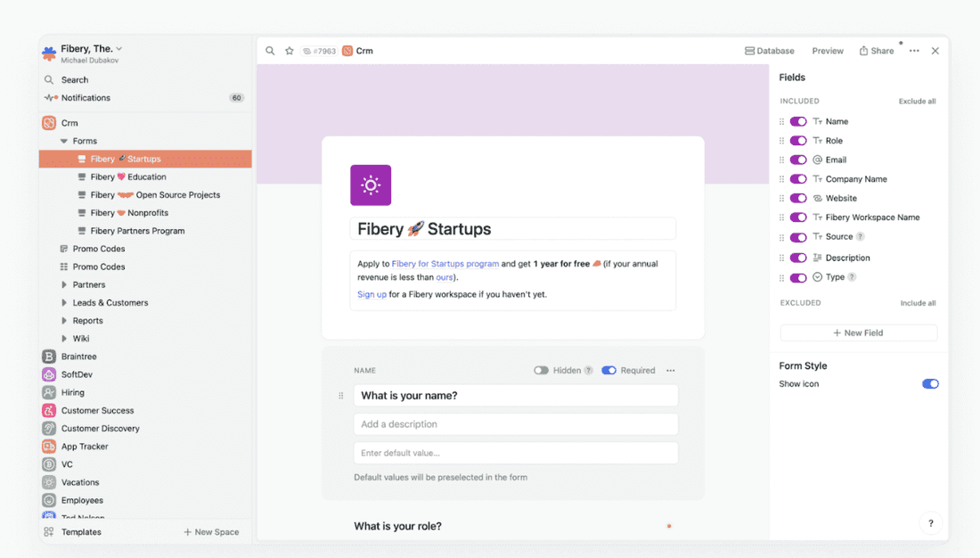Open the Fibery, The. workspace dropdown
This screenshot has width=980, height=558.
118,49
